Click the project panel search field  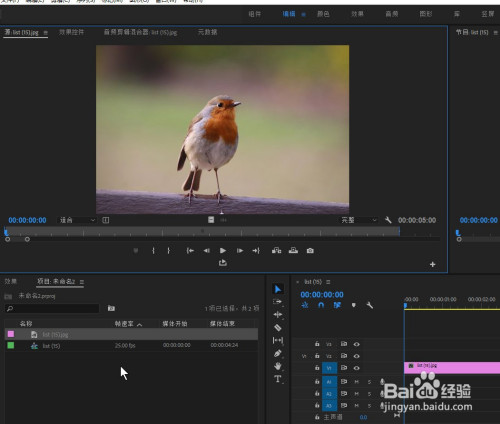coord(52,308)
